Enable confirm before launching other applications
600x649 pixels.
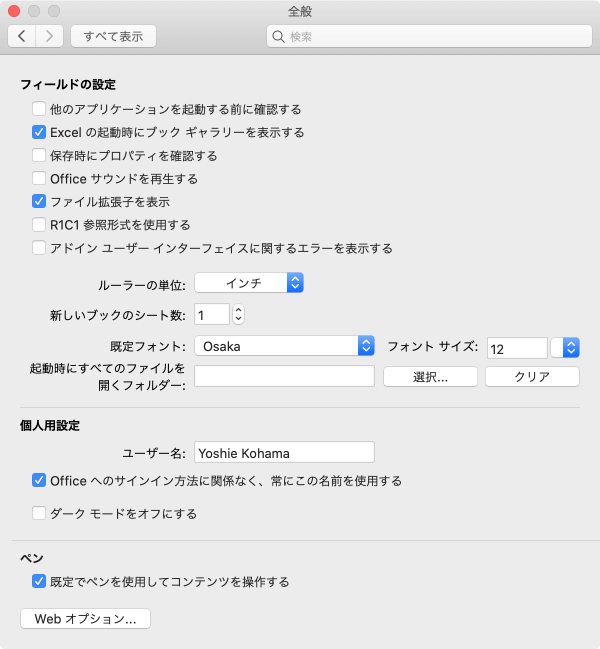39,109
